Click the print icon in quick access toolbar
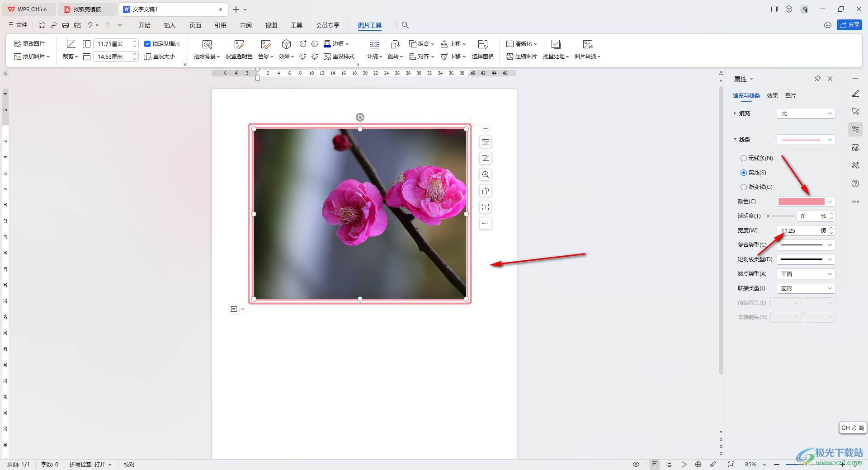The image size is (868, 470). [66, 25]
